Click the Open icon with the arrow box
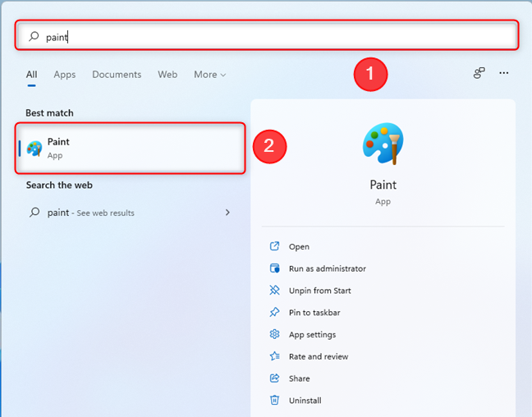This screenshot has width=532, height=417. tap(274, 246)
